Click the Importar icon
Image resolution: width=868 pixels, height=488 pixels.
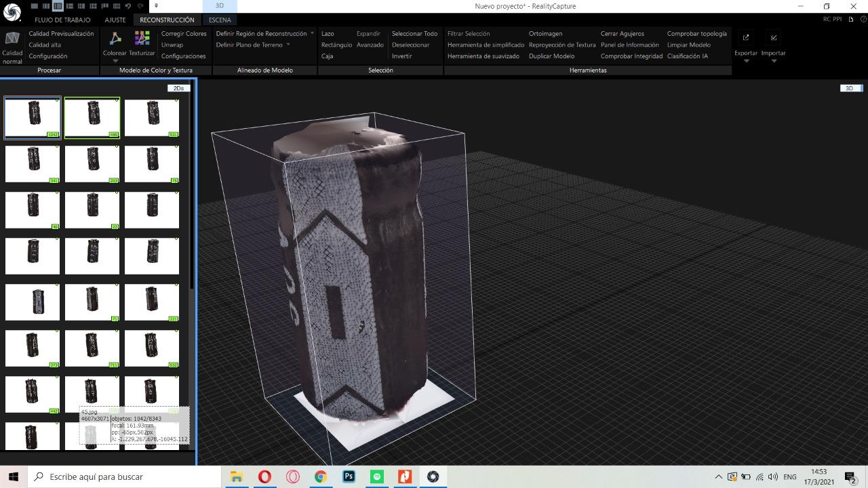(774, 38)
